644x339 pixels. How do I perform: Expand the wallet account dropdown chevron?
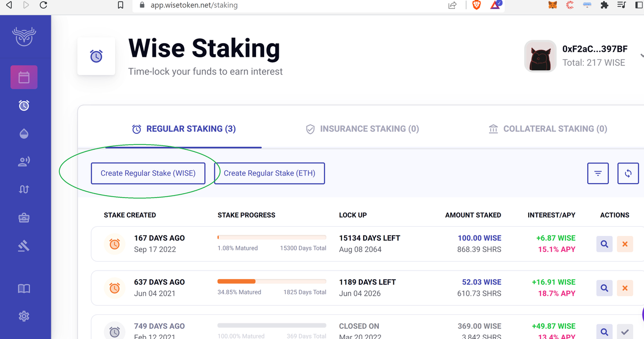pyautogui.click(x=641, y=56)
